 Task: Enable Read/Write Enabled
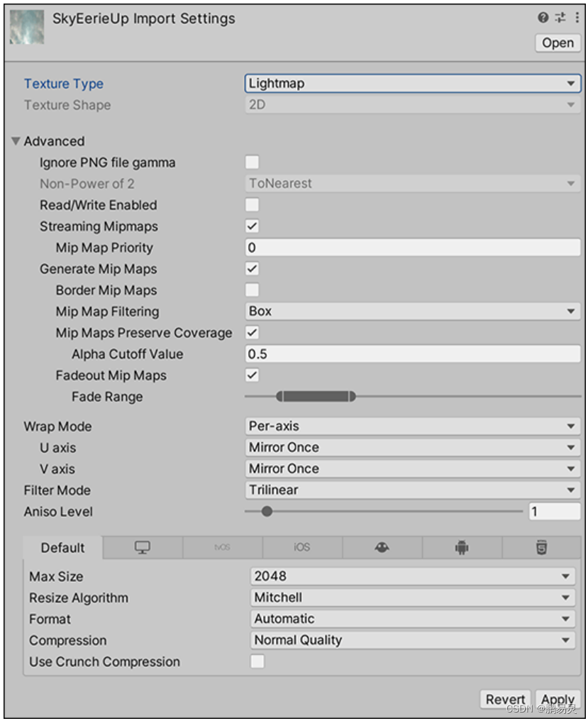click(x=253, y=204)
